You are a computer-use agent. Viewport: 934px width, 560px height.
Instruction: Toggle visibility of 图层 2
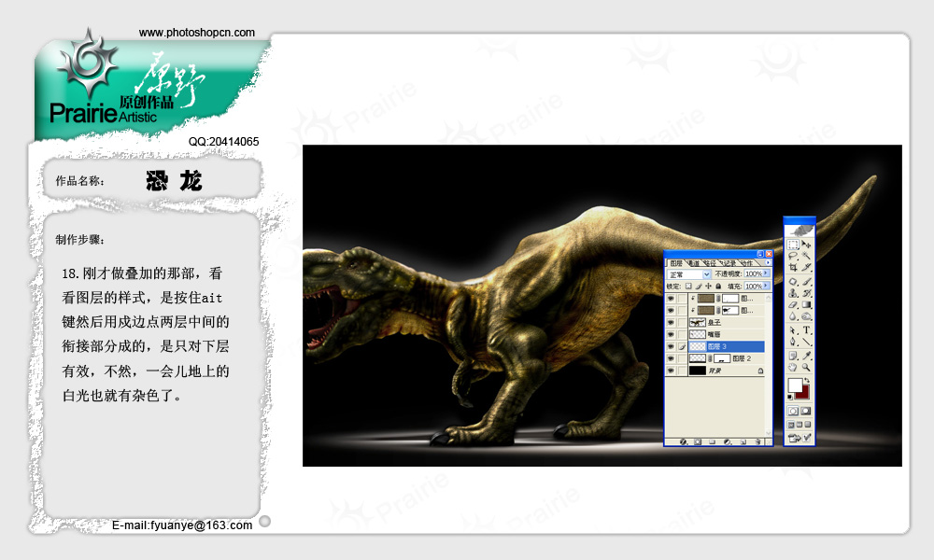click(671, 358)
